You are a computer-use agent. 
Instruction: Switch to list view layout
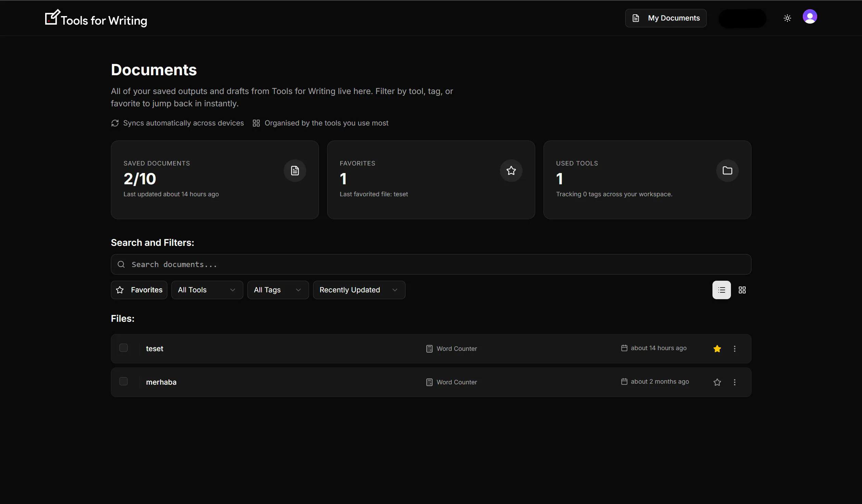[721, 290]
